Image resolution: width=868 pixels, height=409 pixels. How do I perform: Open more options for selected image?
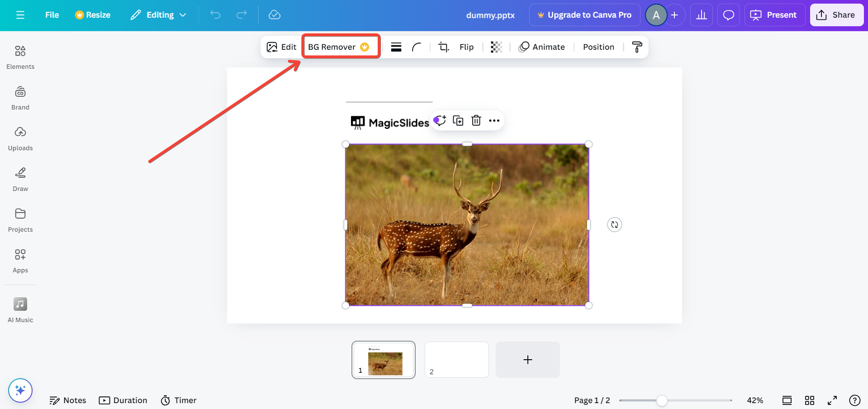(494, 120)
